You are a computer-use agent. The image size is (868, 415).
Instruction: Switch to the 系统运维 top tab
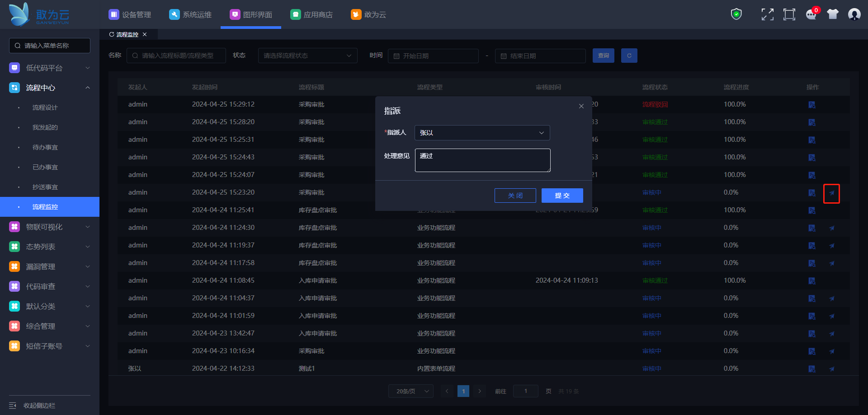click(x=190, y=14)
